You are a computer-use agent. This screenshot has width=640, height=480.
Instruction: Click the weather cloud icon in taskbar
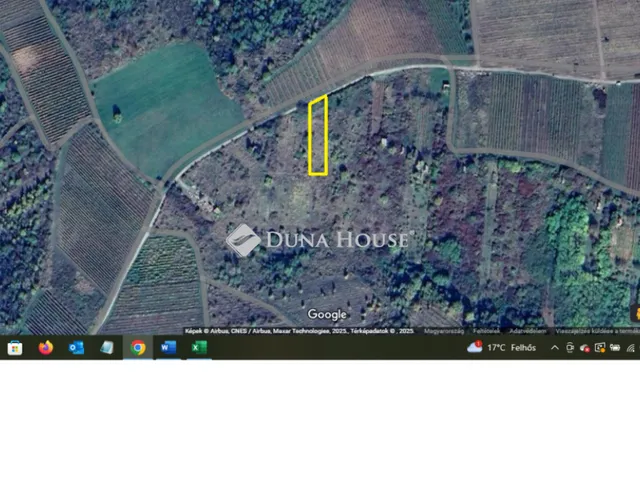click(x=475, y=347)
